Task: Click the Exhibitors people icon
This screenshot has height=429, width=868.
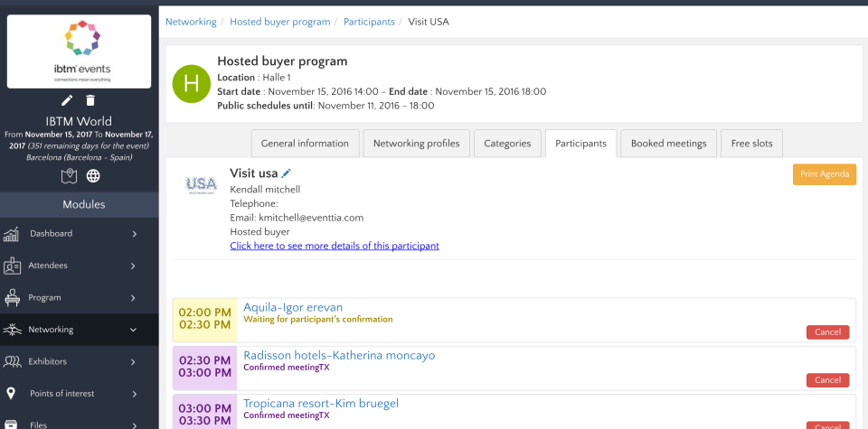Action: click(x=13, y=361)
